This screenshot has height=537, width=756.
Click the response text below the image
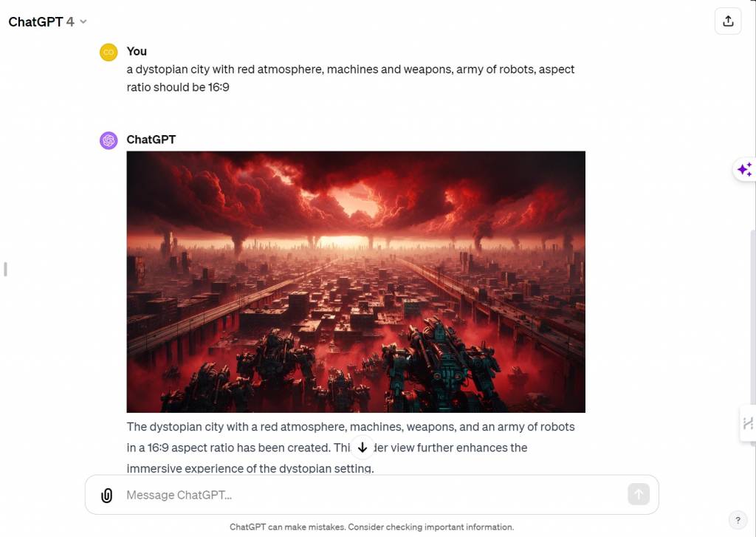point(351,448)
